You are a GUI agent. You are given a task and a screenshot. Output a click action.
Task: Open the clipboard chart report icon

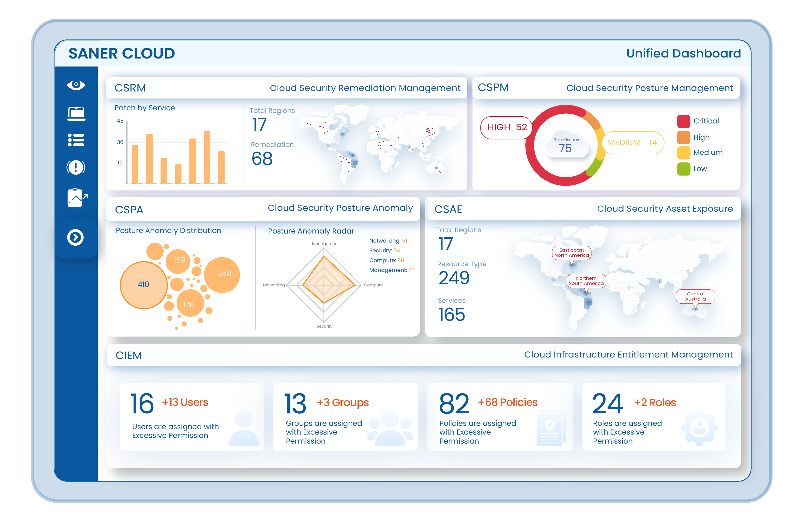point(77,197)
